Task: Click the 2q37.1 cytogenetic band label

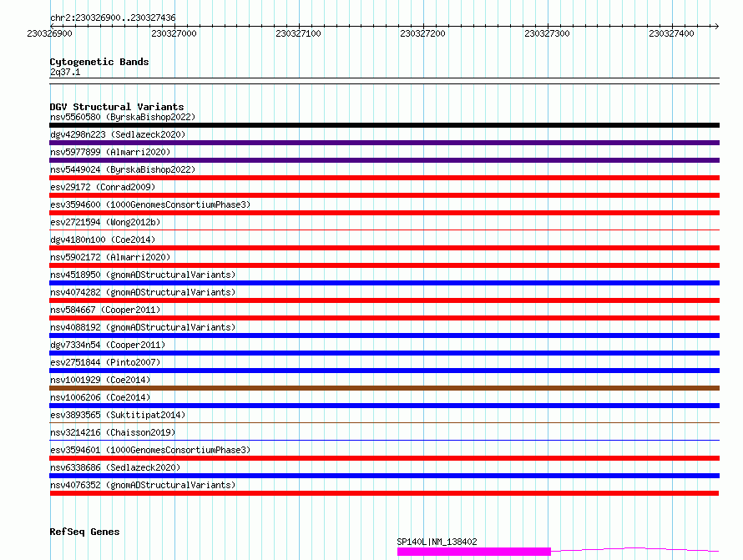Action: (x=65, y=72)
